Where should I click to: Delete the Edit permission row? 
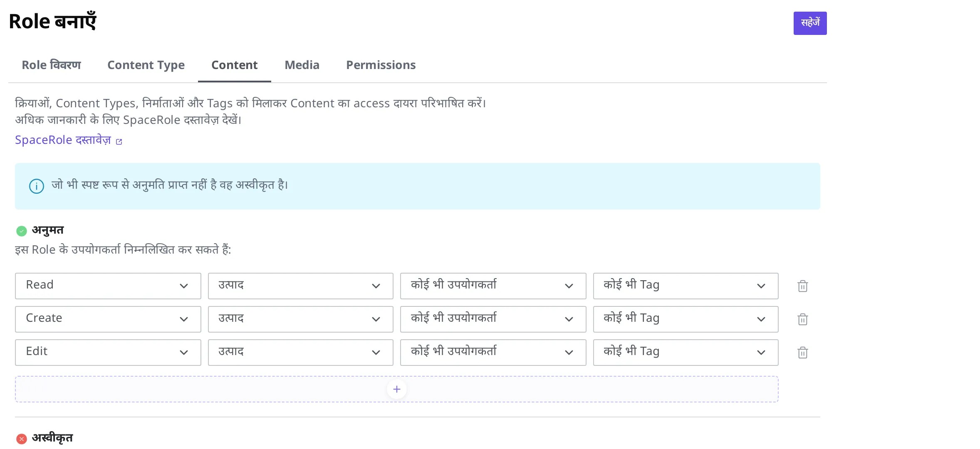pos(802,353)
